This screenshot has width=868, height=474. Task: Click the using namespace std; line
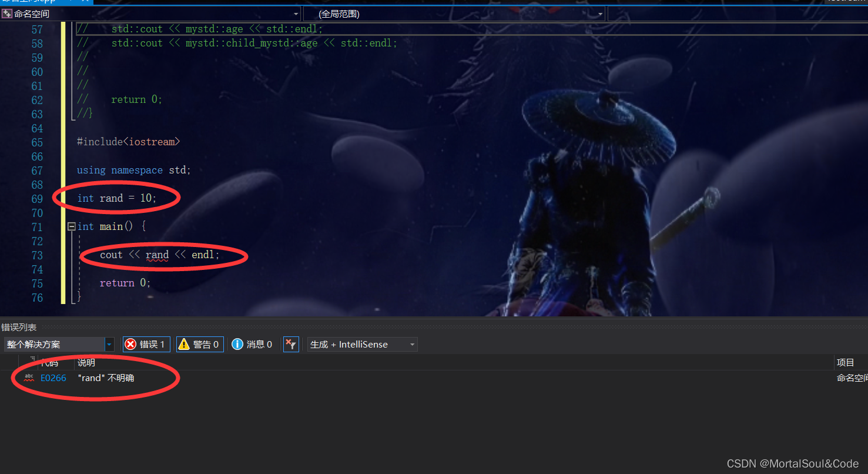(x=134, y=170)
